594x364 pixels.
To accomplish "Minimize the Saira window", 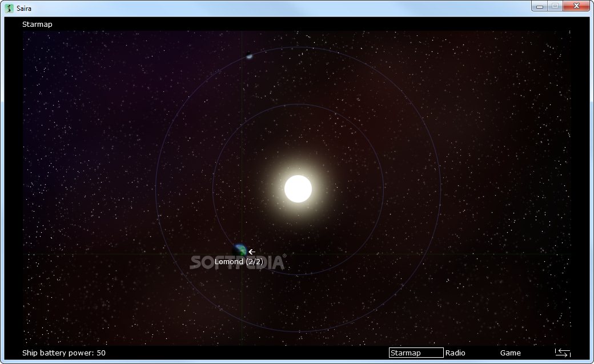I will (539, 6).
